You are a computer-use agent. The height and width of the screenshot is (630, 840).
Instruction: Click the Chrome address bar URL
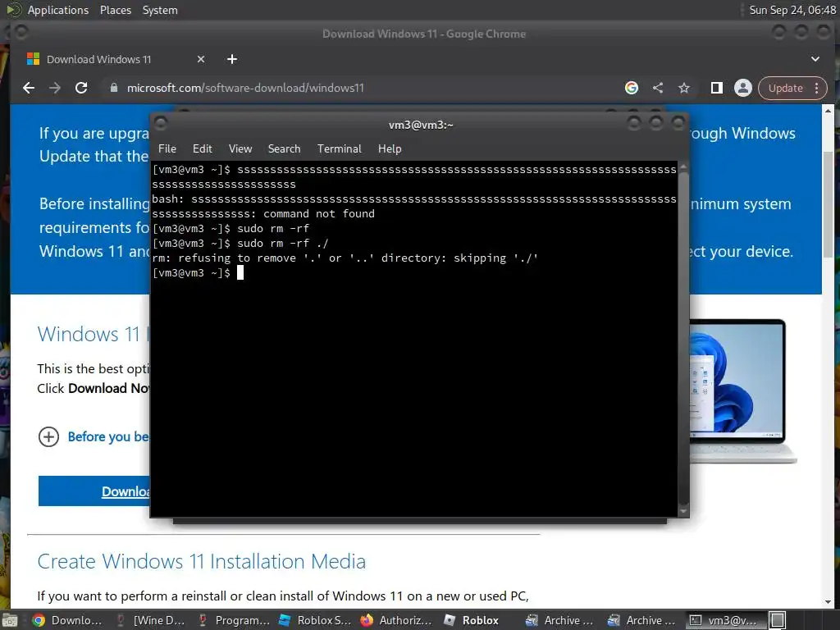point(245,88)
